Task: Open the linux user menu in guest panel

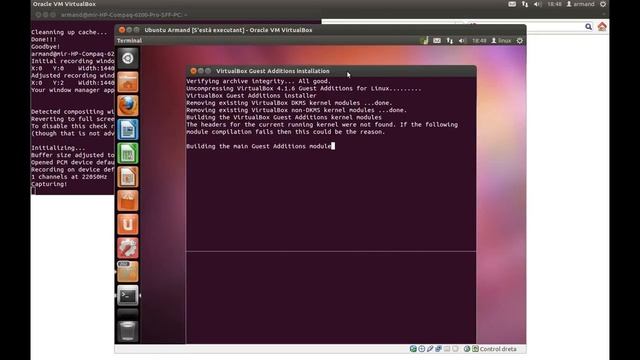Action: (x=501, y=41)
